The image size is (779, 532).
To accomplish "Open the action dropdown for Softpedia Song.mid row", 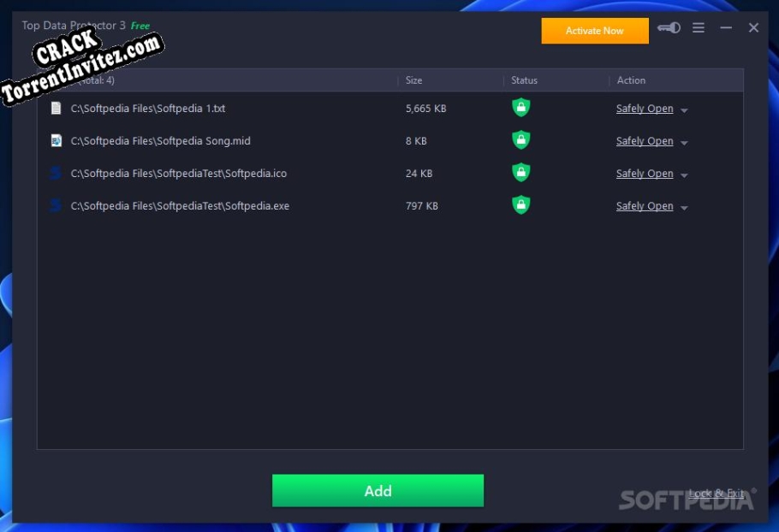I will (682, 141).
